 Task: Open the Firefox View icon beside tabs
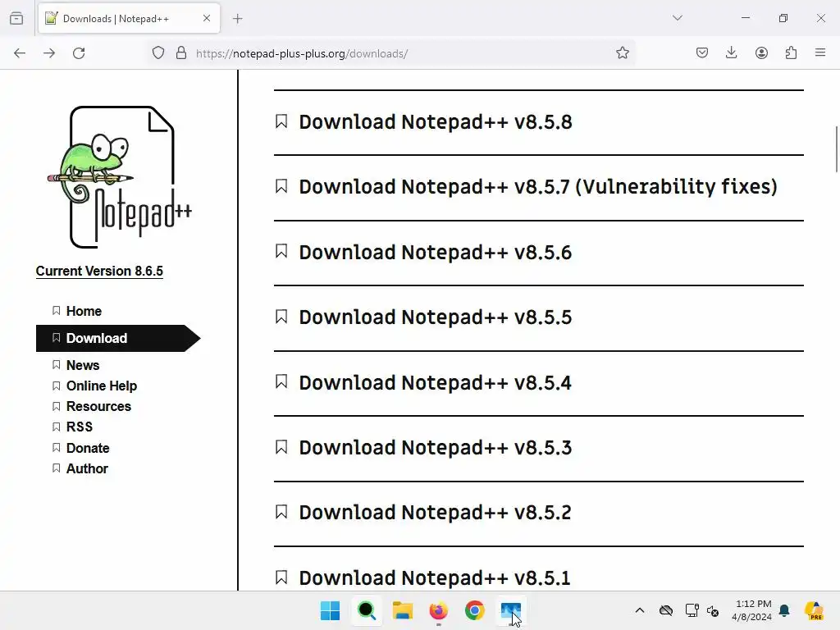[16, 19]
